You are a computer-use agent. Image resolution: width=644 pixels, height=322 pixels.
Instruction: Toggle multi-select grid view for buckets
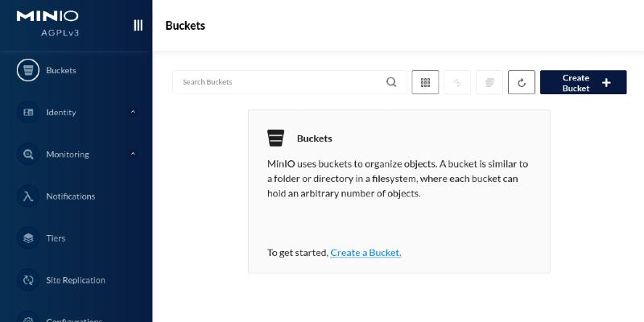tap(425, 82)
